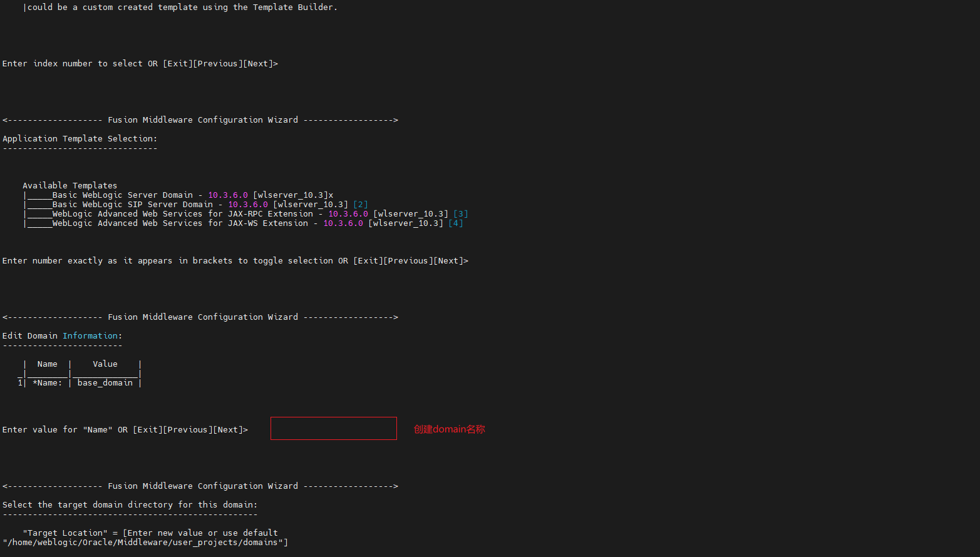This screenshot has width=980, height=557.
Task: Click the 'could be a custom created template' line
Action: tap(180, 8)
